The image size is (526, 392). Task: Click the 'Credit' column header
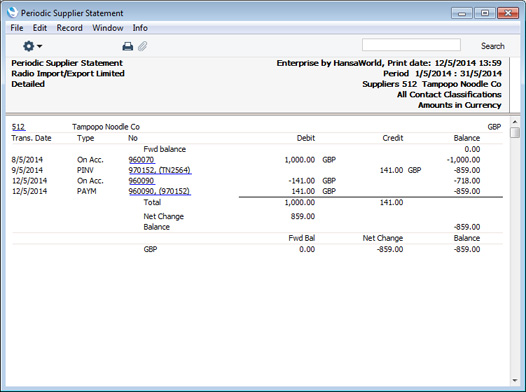pyautogui.click(x=392, y=138)
